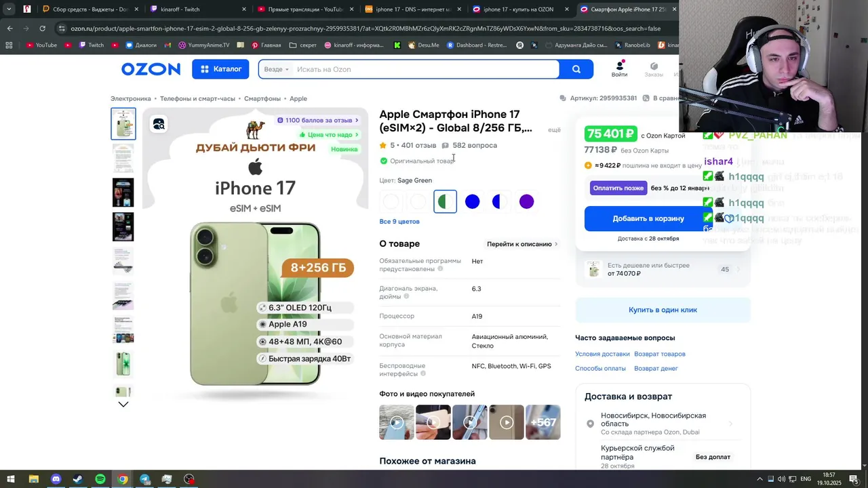868x488 pixels.
Task: Open the image search icon on the photo
Action: [x=159, y=124]
